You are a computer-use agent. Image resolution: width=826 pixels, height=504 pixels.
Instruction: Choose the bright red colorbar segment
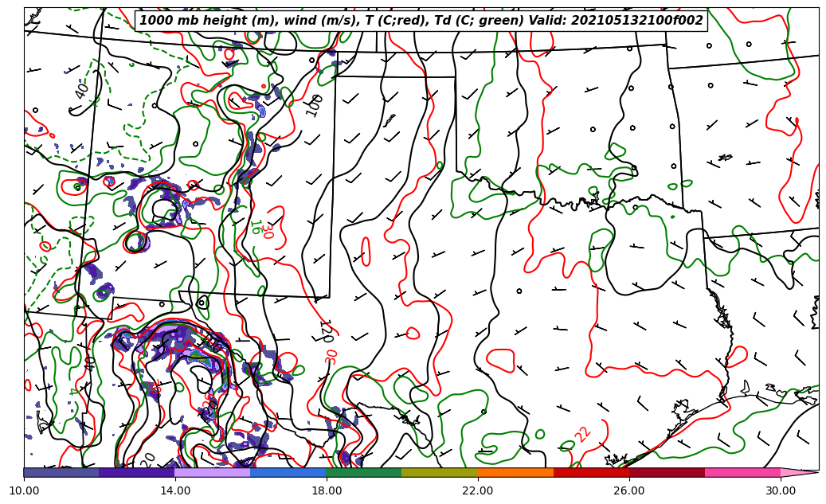[591, 472]
